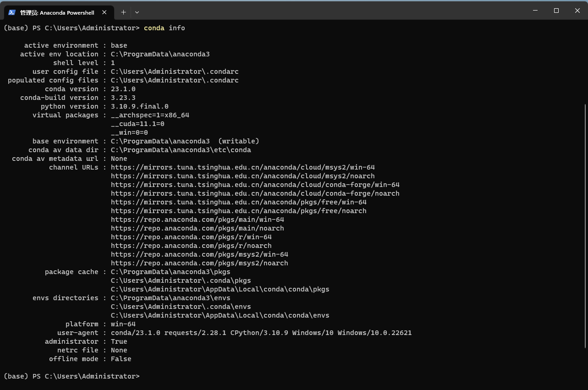Click the __cuda=11.1=0 virtual package
This screenshot has width=588, height=390.
(137, 124)
